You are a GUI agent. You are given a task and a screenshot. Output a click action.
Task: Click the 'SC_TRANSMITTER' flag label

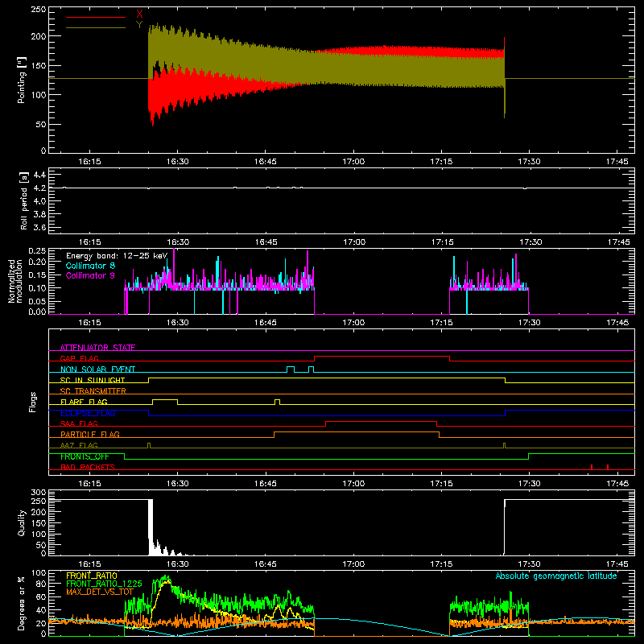[93, 390]
